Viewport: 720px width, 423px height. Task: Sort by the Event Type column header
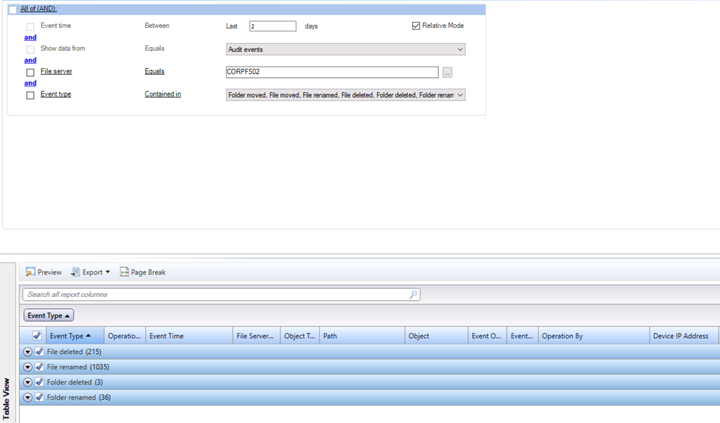[70, 336]
